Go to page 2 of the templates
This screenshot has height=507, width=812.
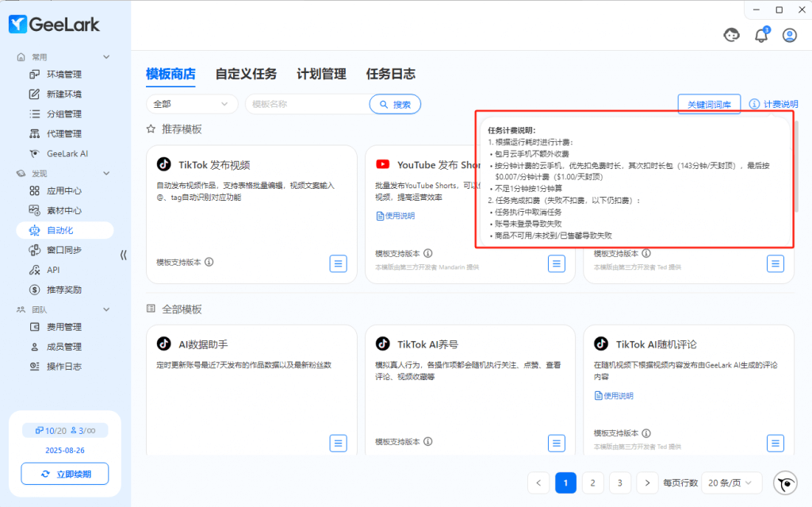[x=592, y=482]
